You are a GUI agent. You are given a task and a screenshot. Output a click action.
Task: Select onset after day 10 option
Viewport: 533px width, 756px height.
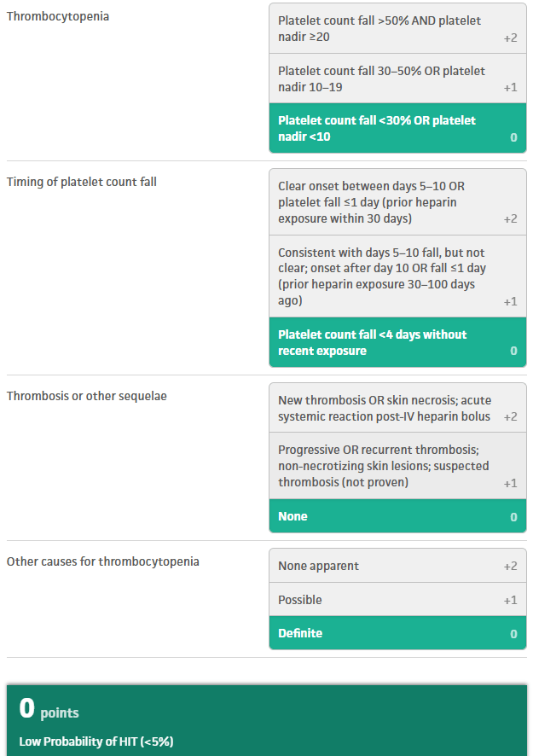(397, 276)
